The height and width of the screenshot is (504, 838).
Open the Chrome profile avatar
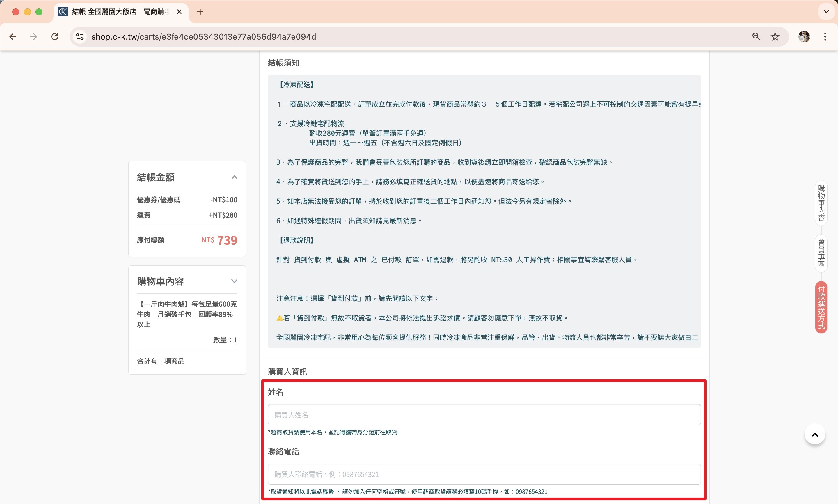[x=804, y=37]
